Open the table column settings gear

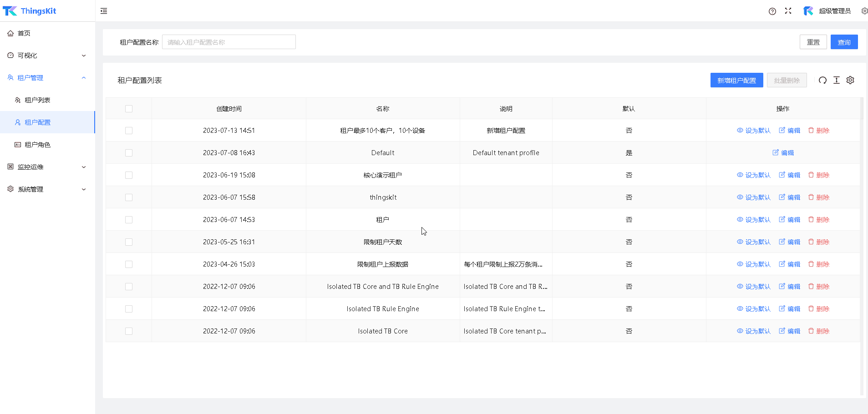(x=850, y=81)
